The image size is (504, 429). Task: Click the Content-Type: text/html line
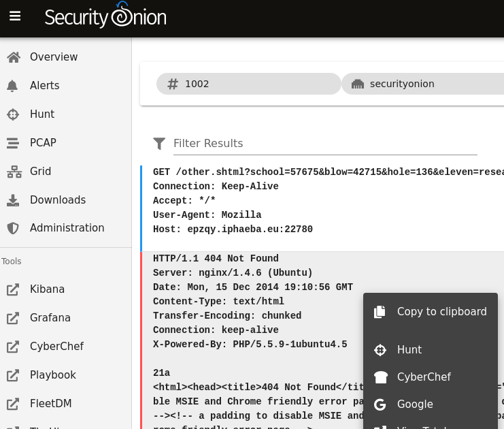pos(218,301)
